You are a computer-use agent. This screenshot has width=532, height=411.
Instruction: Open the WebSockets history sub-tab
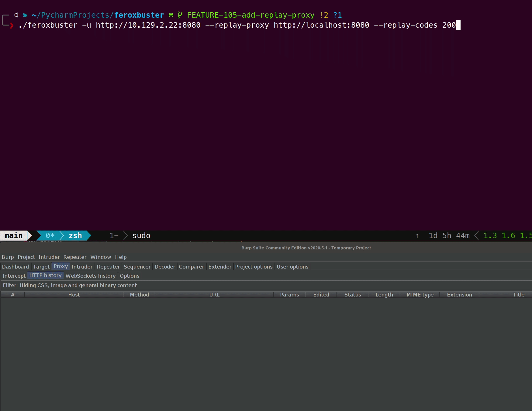(91, 276)
